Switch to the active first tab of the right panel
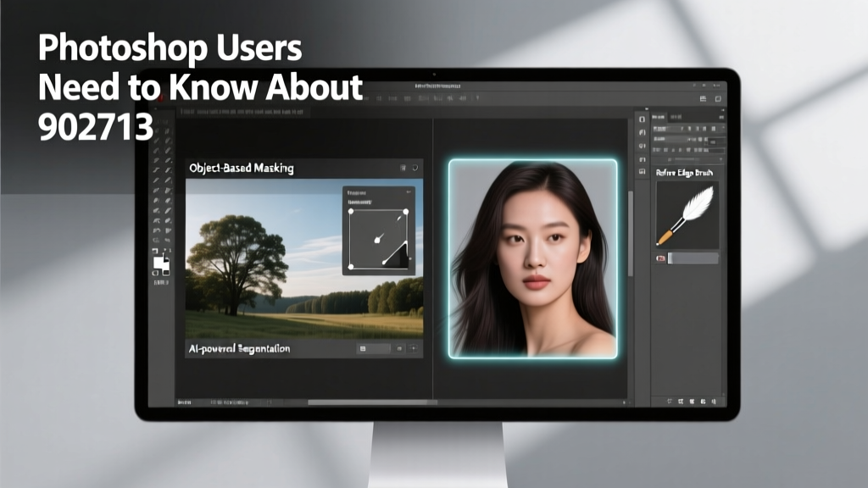 pos(659,117)
